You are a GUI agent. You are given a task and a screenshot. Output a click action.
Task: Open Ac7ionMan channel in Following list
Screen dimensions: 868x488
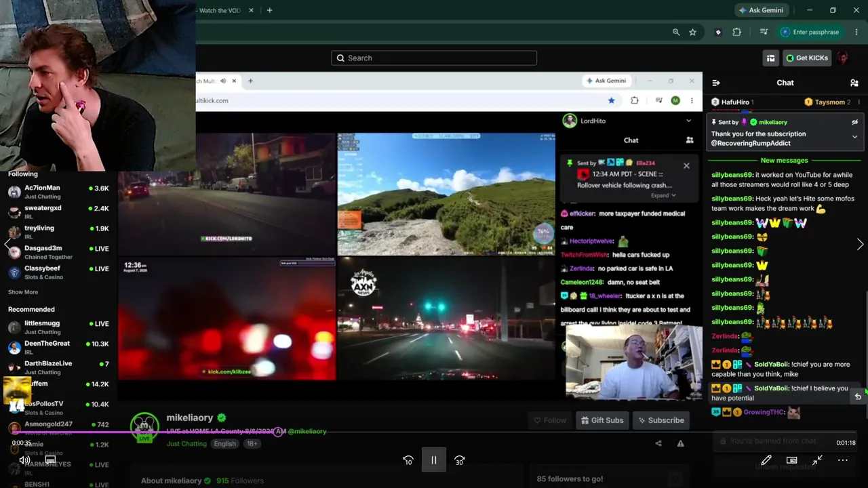(x=58, y=192)
